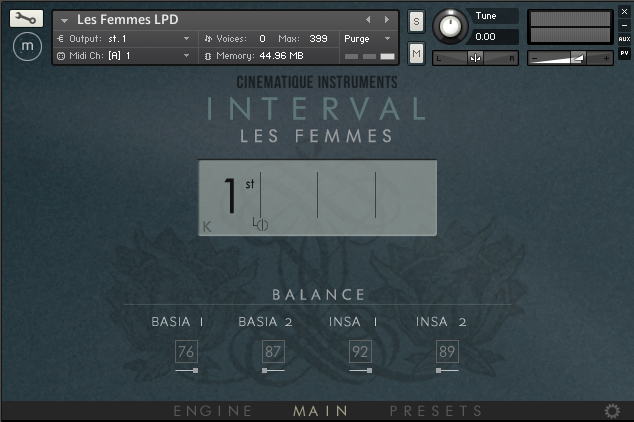Toggle the PV button on right edge

click(624, 53)
